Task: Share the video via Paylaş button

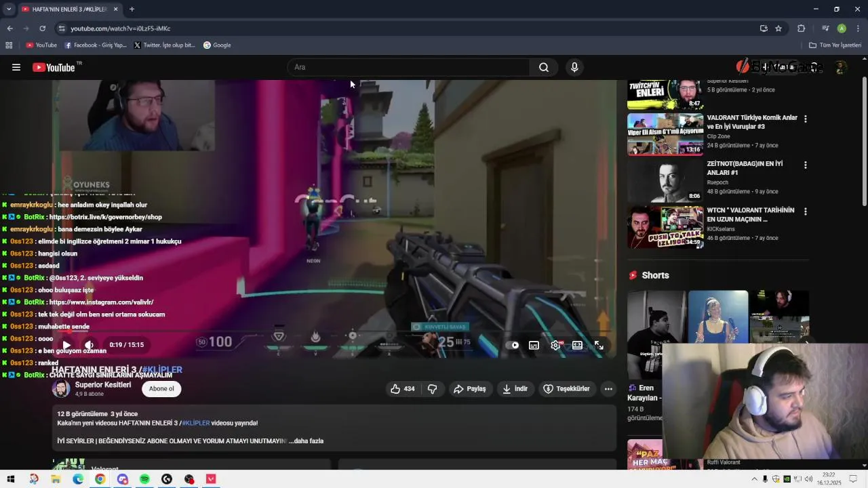Action: coord(470,388)
